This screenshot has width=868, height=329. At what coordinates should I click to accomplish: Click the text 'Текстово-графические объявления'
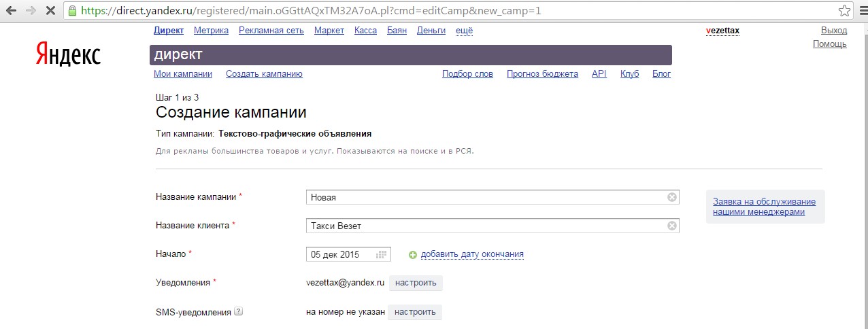(295, 133)
